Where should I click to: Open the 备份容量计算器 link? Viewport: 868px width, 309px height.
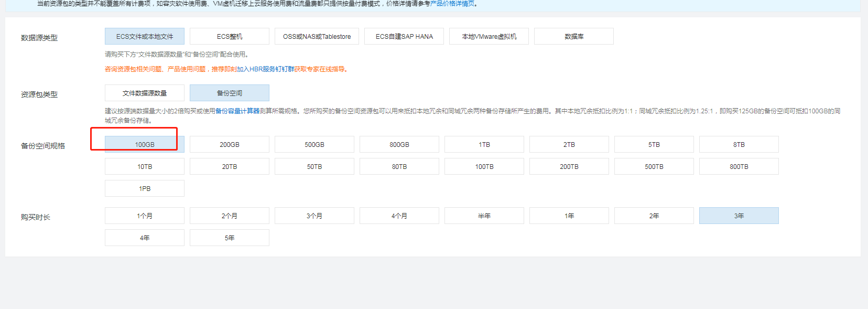tap(237, 111)
